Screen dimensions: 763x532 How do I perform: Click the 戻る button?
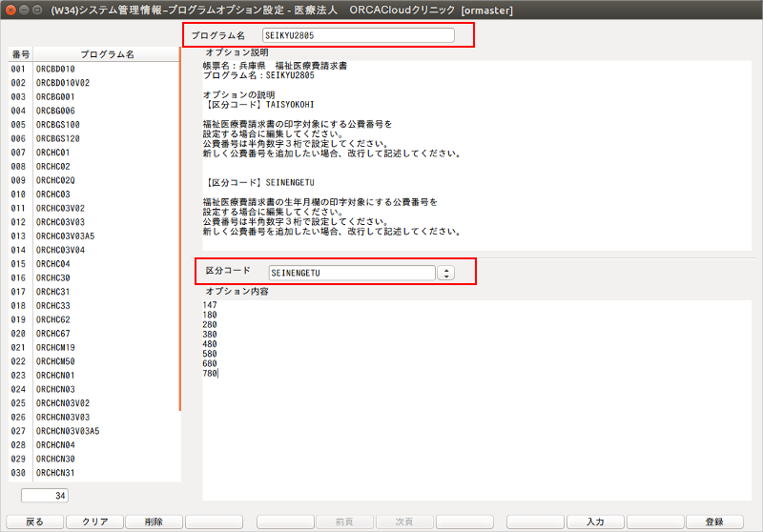pos(34,522)
